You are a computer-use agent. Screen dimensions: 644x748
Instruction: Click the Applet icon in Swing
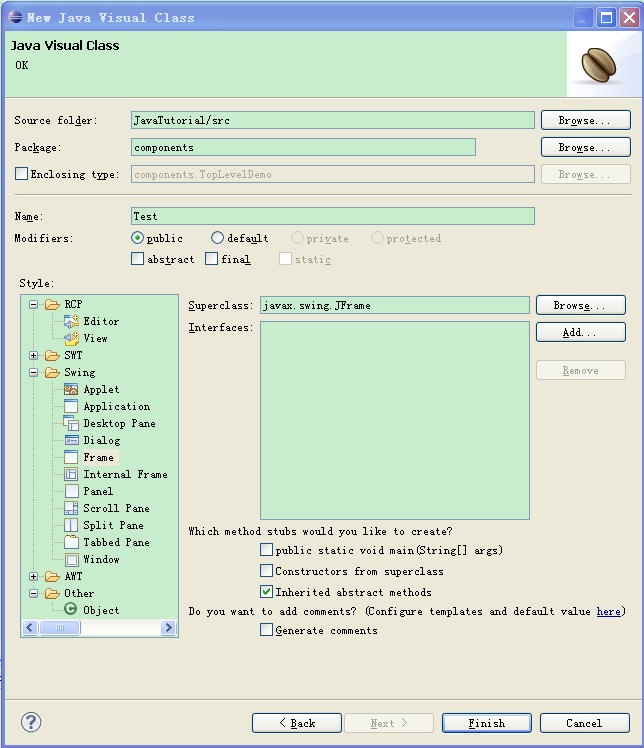[x=71, y=390]
